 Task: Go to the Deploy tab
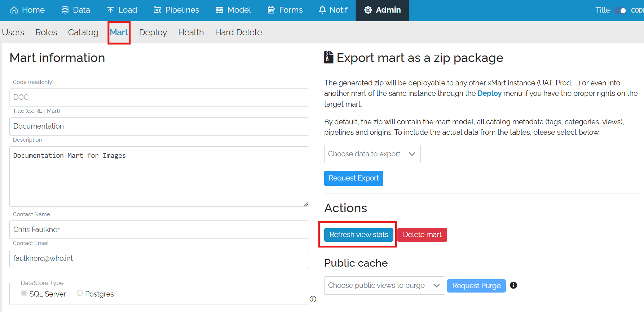(x=153, y=32)
